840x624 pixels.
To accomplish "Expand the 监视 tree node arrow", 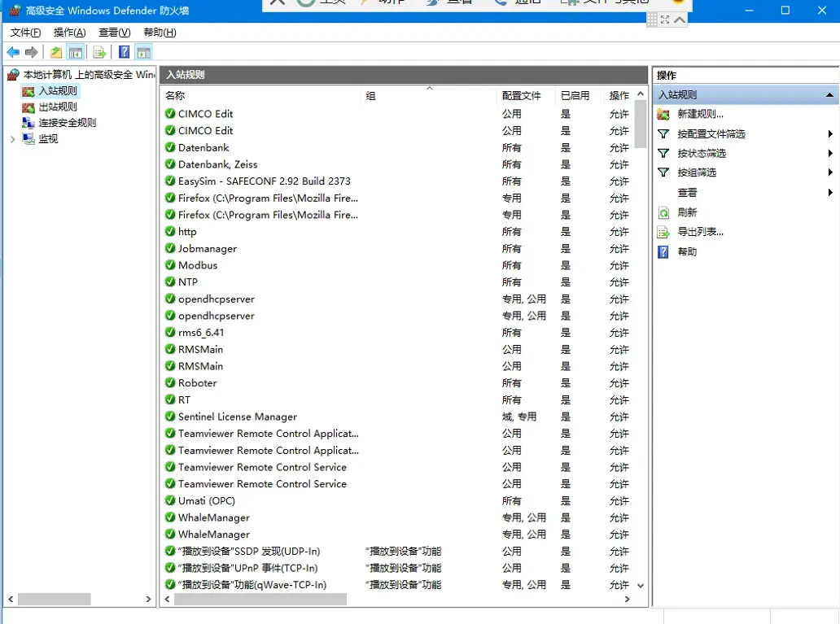I will [12, 139].
